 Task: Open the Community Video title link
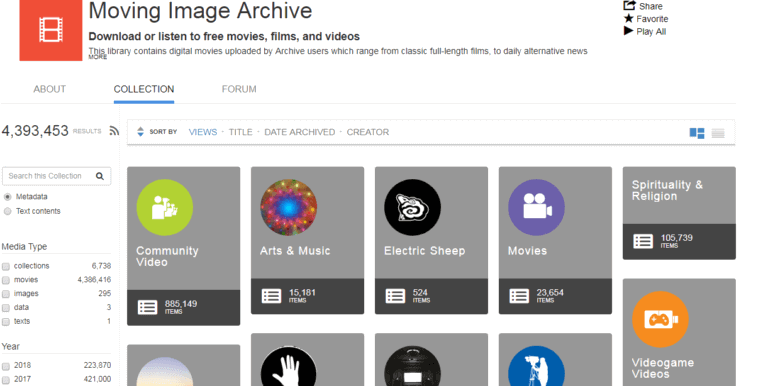pos(167,257)
